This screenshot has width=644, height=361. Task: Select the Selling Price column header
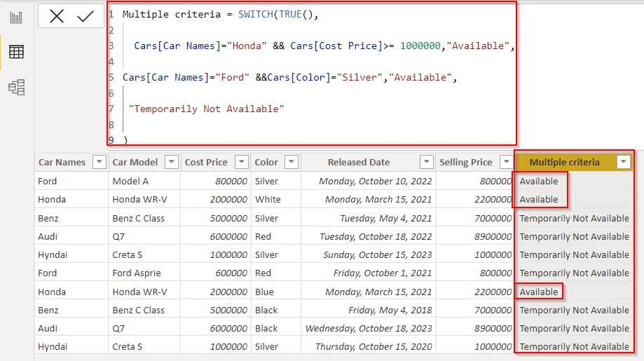pyautogui.click(x=465, y=162)
